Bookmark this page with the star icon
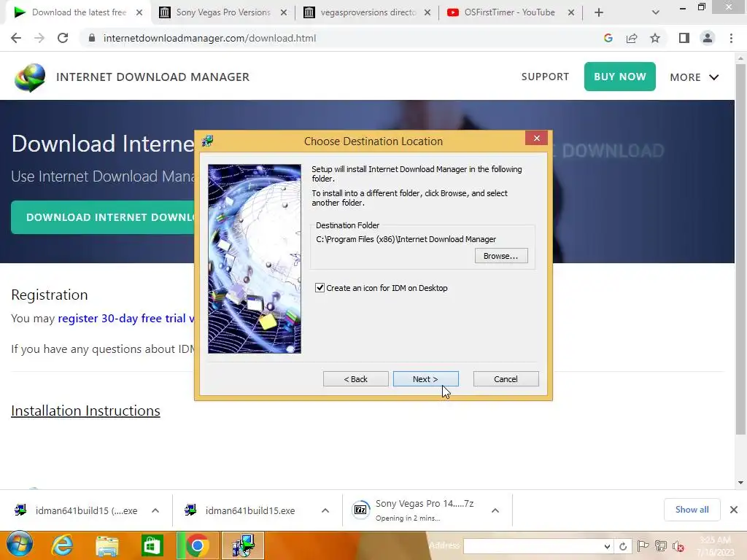Image resolution: width=747 pixels, height=560 pixels. click(655, 38)
